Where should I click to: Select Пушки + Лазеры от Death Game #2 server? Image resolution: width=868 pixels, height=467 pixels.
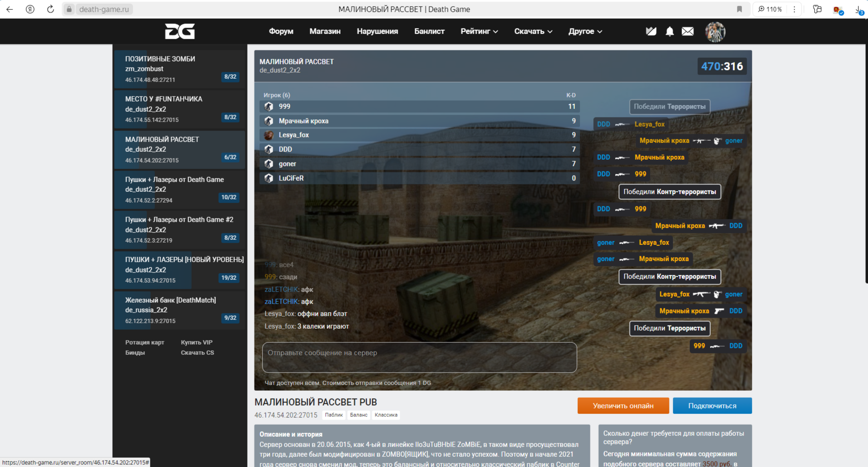180,230
